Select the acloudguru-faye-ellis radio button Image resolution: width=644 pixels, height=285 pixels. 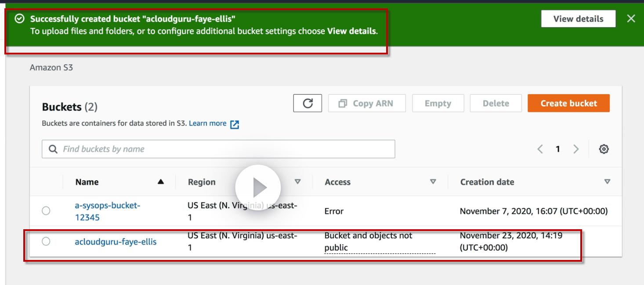click(x=46, y=241)
